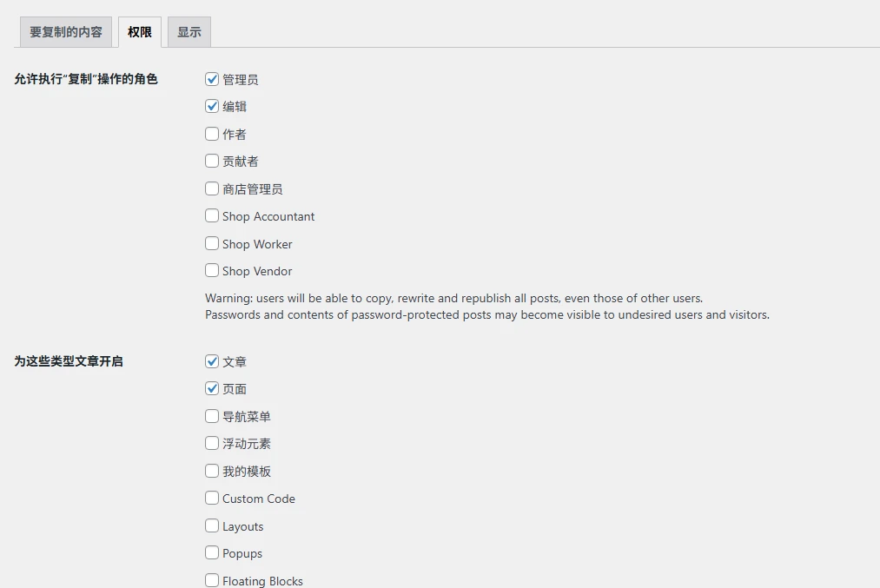Check the 商店管理员 role checkbox

(212, 188)
